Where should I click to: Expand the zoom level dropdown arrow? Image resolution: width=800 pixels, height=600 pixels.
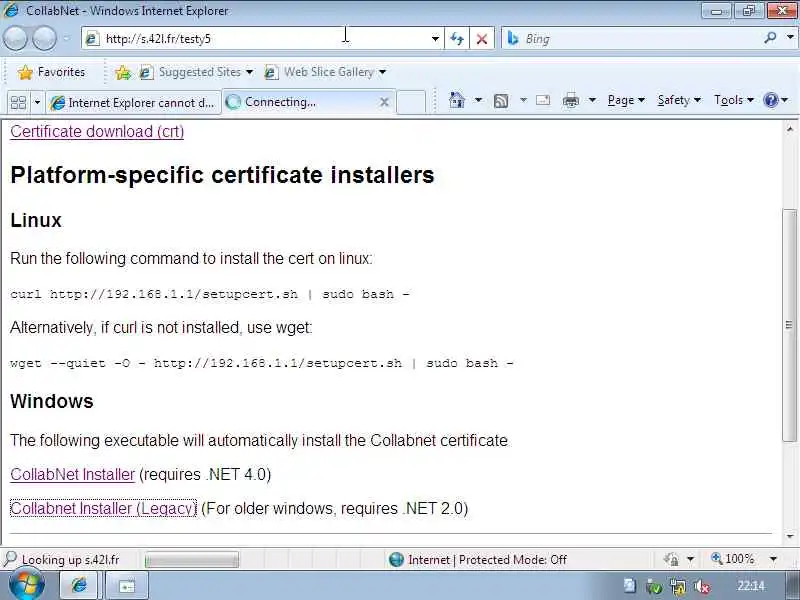click(773, 559)
